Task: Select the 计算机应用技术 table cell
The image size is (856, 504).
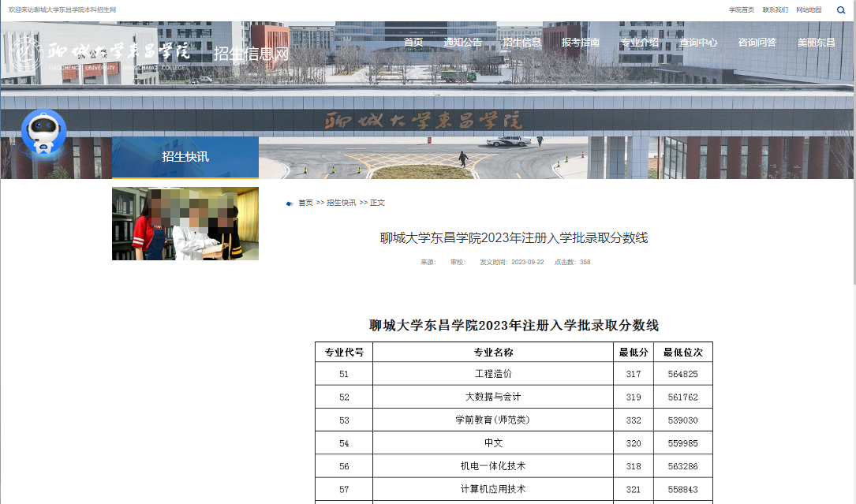Action: [x=493, y=489]
